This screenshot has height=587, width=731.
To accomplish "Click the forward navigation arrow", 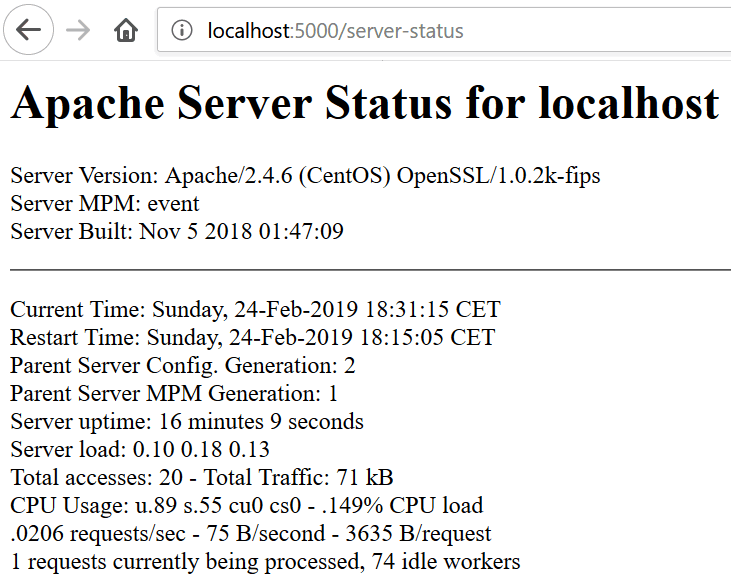I will pos(78,31).
